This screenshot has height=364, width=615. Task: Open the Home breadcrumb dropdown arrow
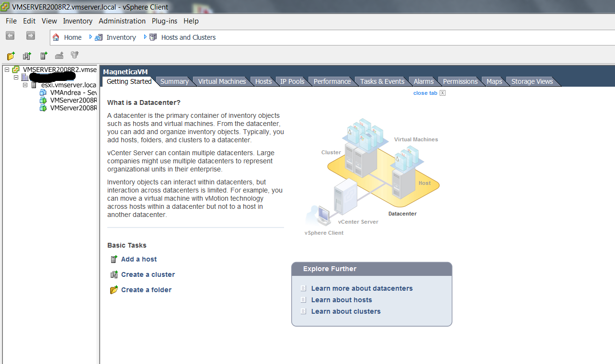[91, 37]
